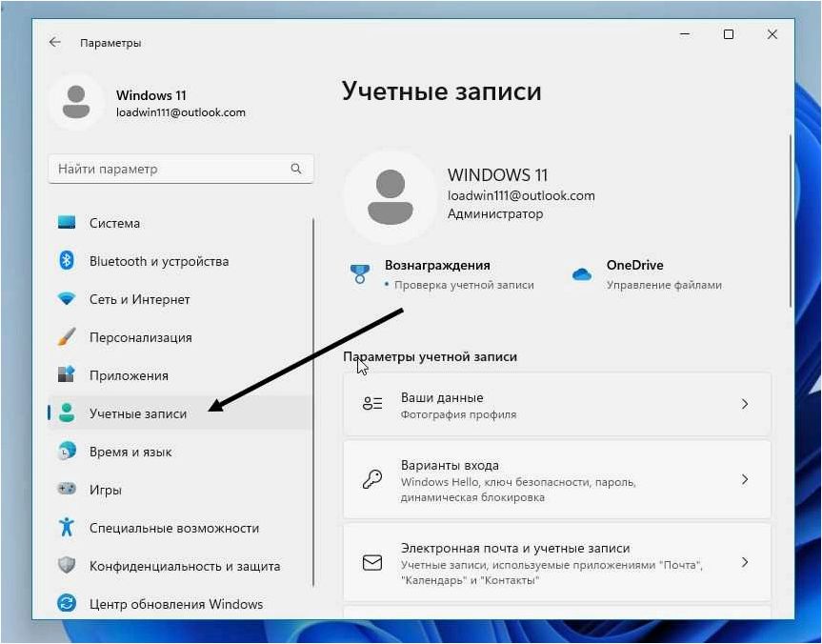Open Центр обновления Windows
Viewport: 822px width, 644px height.
coord(179,604)
